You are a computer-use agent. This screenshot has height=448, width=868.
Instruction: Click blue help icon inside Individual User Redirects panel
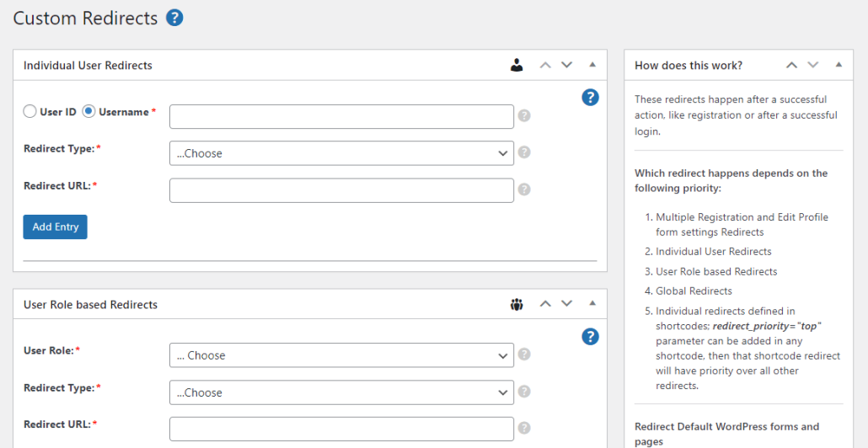pyautogui.click(x=590, y=97)
